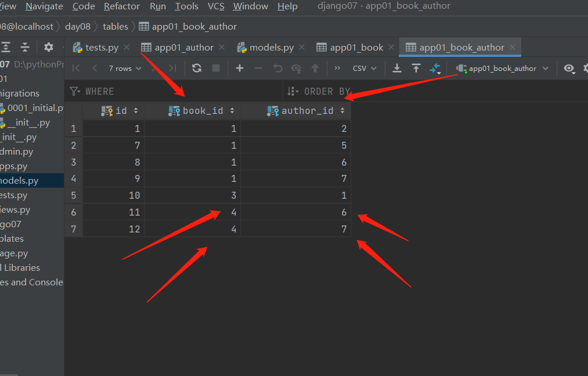Screen dimensions: 588x376
Task: Click the more toolbar items chevron
Action: click(x=337, y=68)
